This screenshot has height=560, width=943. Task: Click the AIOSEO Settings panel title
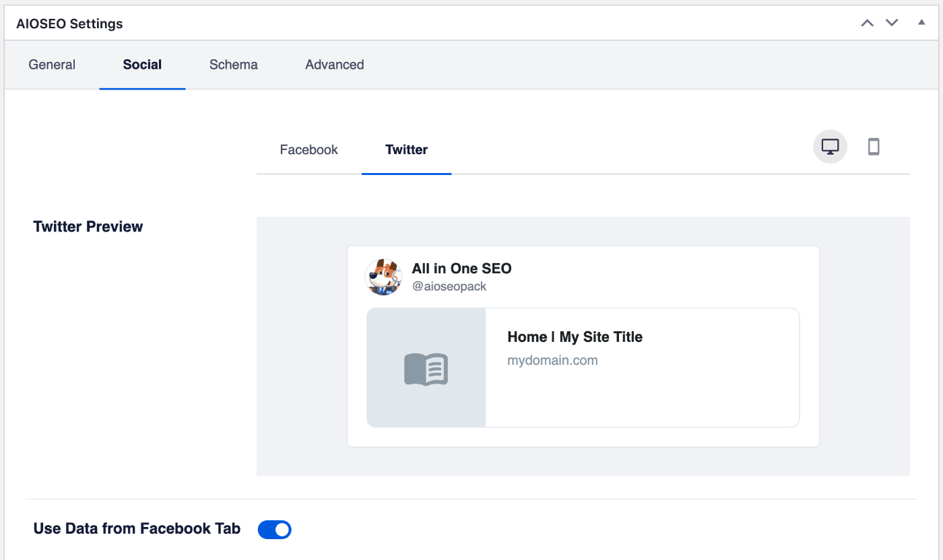(69, 24)
